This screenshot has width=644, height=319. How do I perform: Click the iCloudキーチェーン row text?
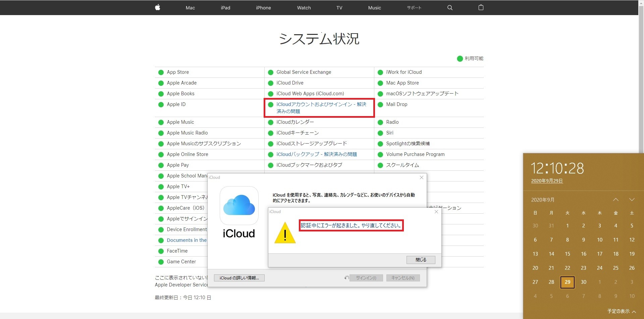tap(298, 133)
